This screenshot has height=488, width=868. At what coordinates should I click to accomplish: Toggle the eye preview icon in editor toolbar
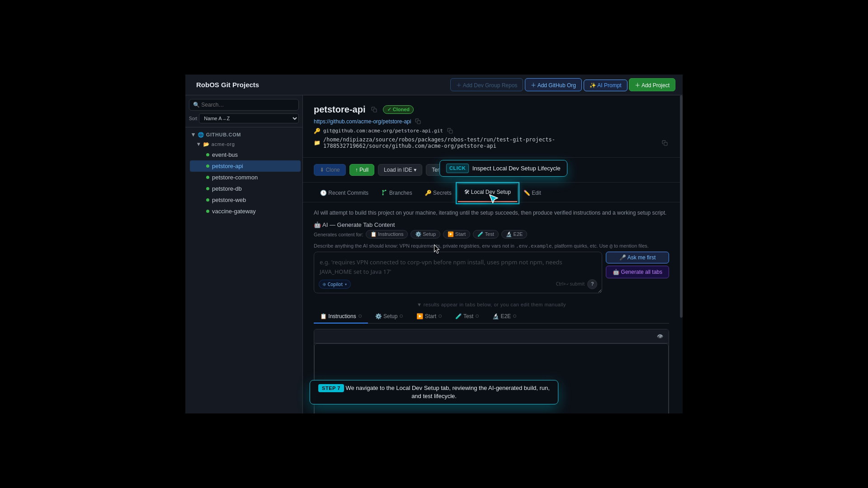point(660,336)
